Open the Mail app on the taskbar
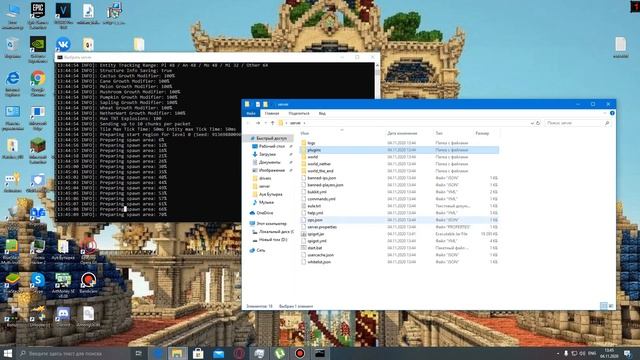This screenshot has width=640, height=360. (x=219, y=353)
